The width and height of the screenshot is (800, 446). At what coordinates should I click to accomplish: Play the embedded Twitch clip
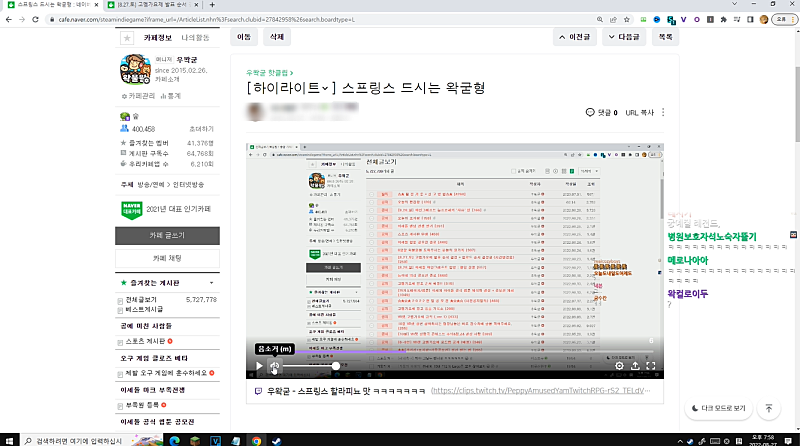[x=259, y=367]
